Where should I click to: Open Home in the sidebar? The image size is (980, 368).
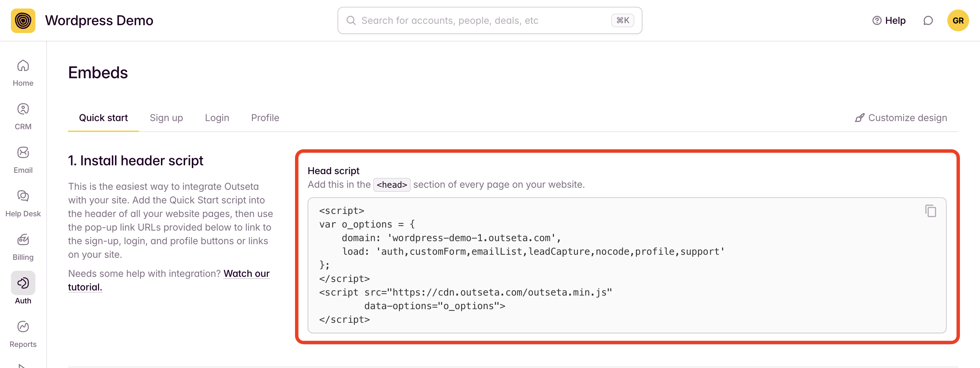coord(23,72)
